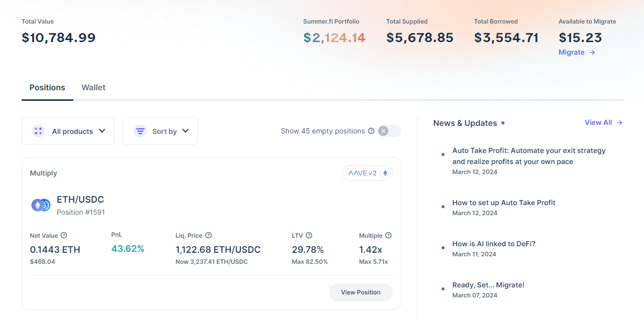Viewport: 644px width, 320px height.
Task: Click the Max 82.50% text
Action: point(310,262)
